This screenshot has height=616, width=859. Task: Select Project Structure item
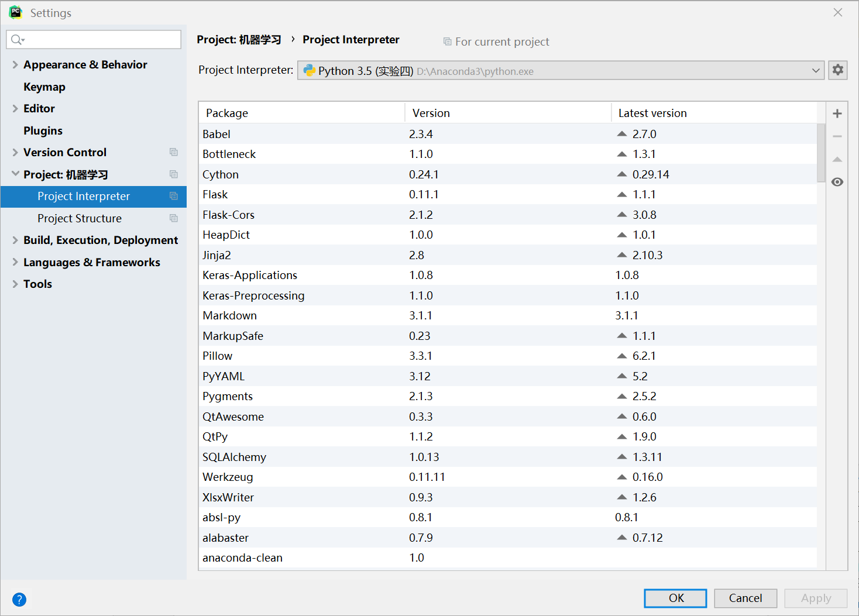(x=80, y=218)
